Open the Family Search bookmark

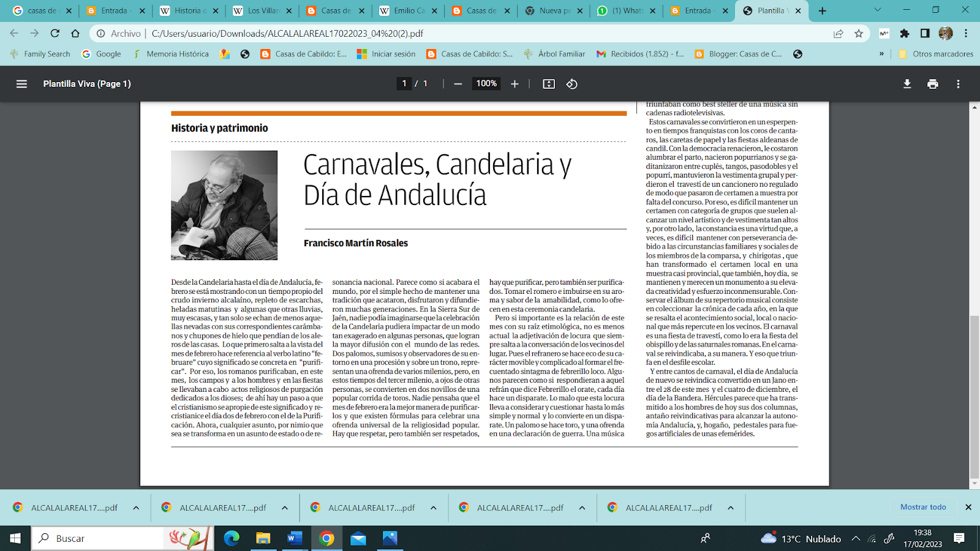[40, 54]
